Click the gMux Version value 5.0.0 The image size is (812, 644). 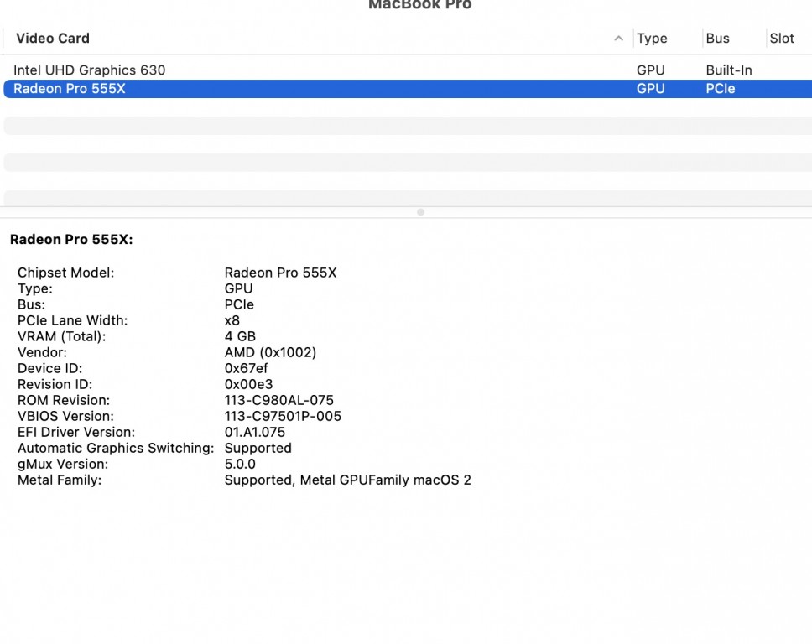[x=240, y=465]
